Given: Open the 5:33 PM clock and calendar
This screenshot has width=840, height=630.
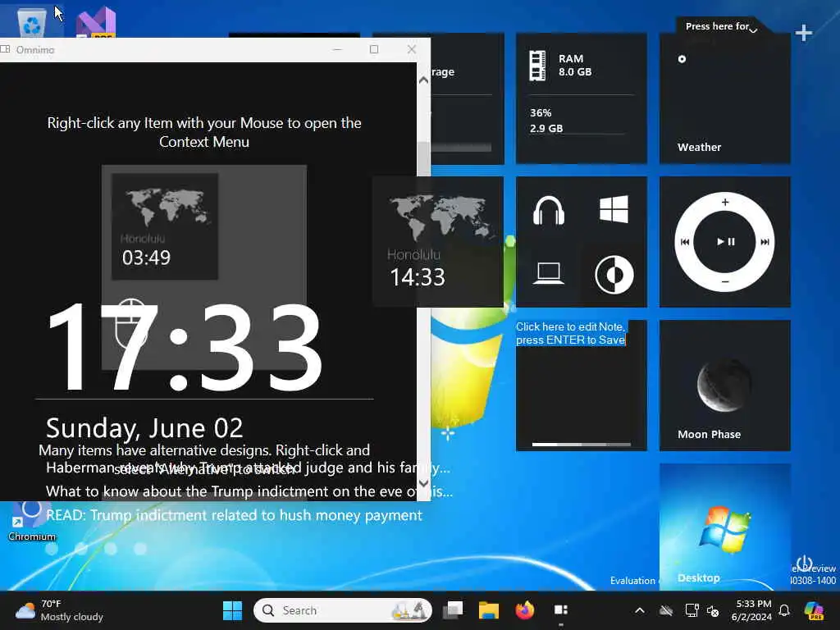Looking at the screenshot, I should click(751, 610).
